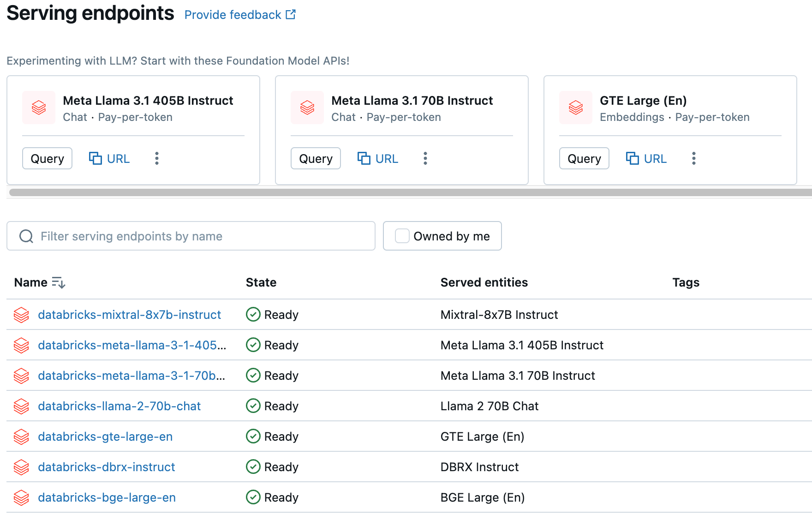Click the Served entities column header

tap(484, 282)
